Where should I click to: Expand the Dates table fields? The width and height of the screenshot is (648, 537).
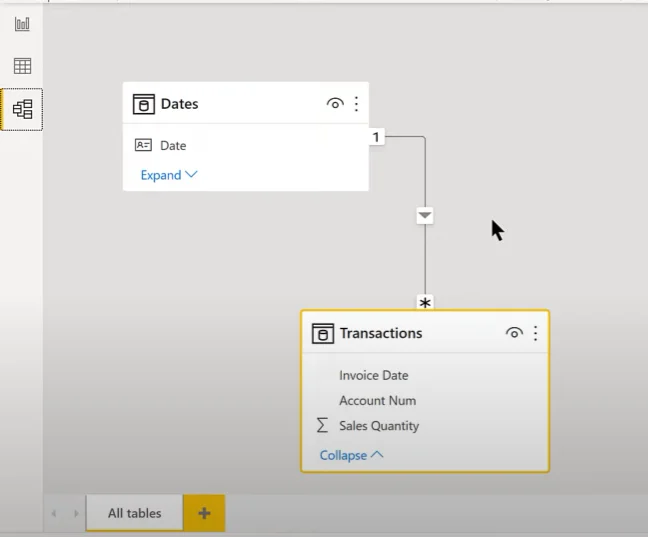coord(169,175)
